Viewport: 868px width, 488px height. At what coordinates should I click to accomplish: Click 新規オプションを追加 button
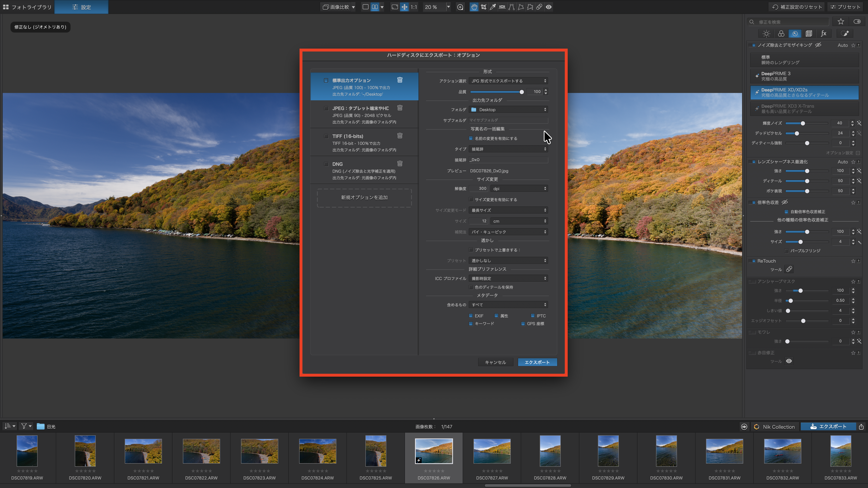[x=364, y=198]
